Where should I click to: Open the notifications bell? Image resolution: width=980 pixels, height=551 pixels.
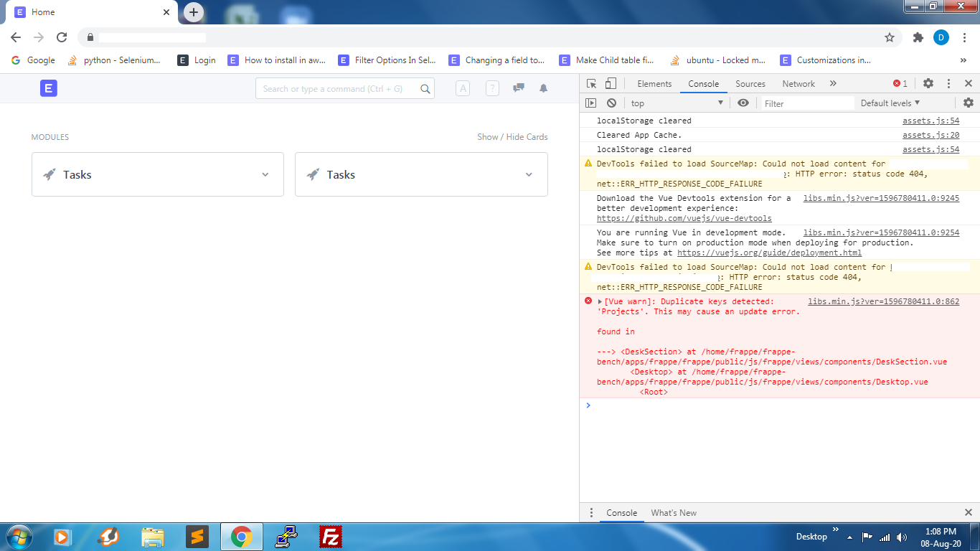click(544, 88)
